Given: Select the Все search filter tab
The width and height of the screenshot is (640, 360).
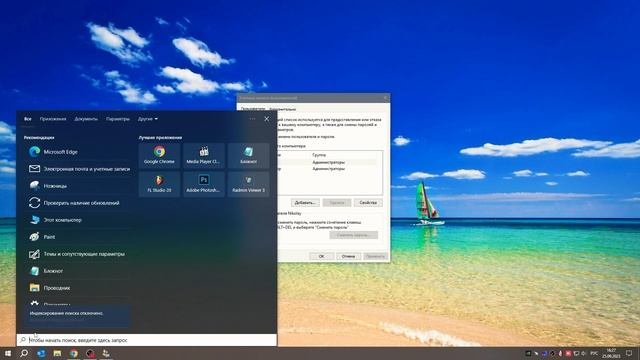Looking at the screenshot, I should [27, 119].
